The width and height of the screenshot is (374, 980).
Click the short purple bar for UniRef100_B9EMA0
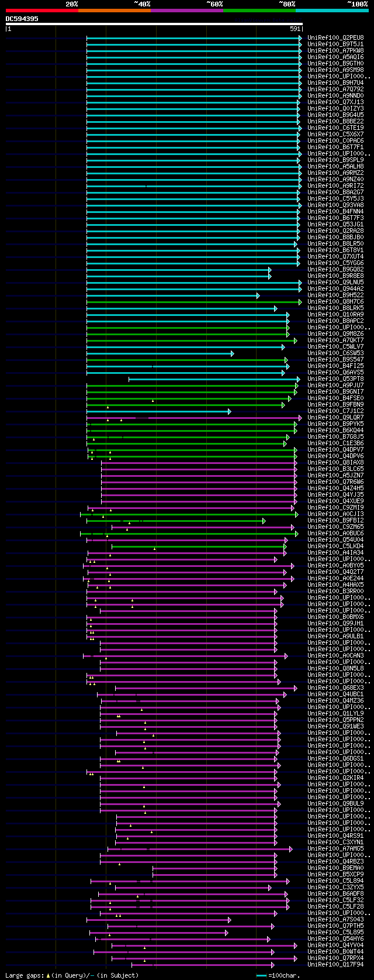point(215,868)
